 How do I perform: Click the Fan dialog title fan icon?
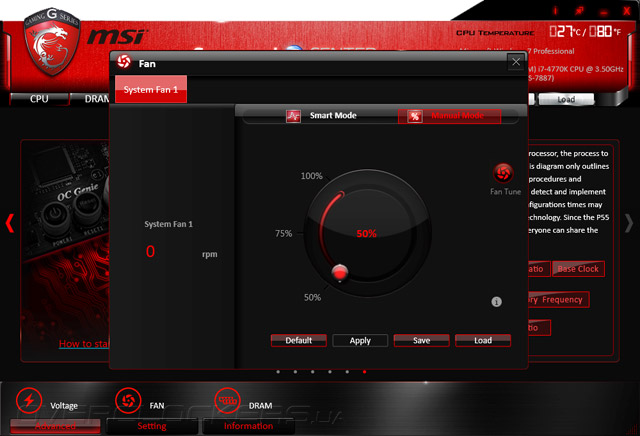[x=124, y=62]
